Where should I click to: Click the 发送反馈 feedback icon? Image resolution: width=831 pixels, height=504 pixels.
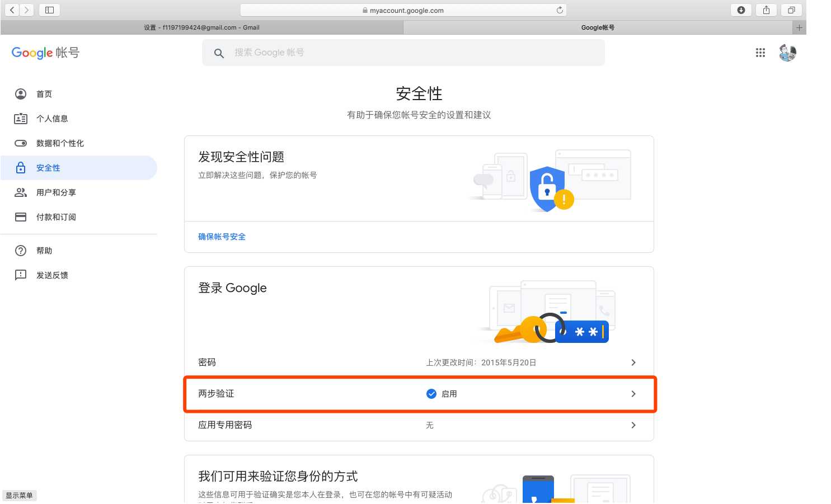click(x=21, y=275)
